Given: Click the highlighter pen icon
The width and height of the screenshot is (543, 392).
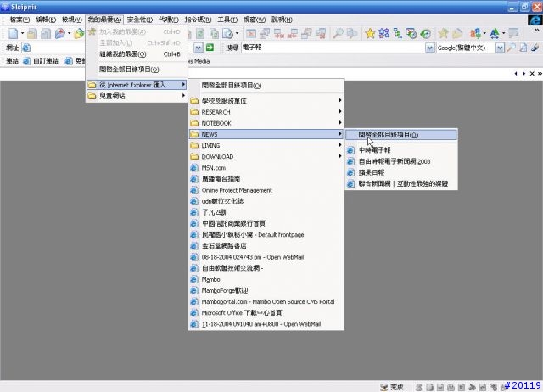Looking at the screenshot, I should 535,48.
